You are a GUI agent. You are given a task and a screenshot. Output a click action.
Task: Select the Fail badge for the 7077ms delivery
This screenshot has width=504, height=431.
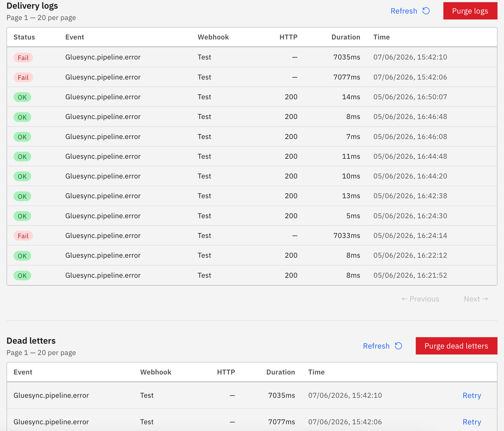(23, 77)
